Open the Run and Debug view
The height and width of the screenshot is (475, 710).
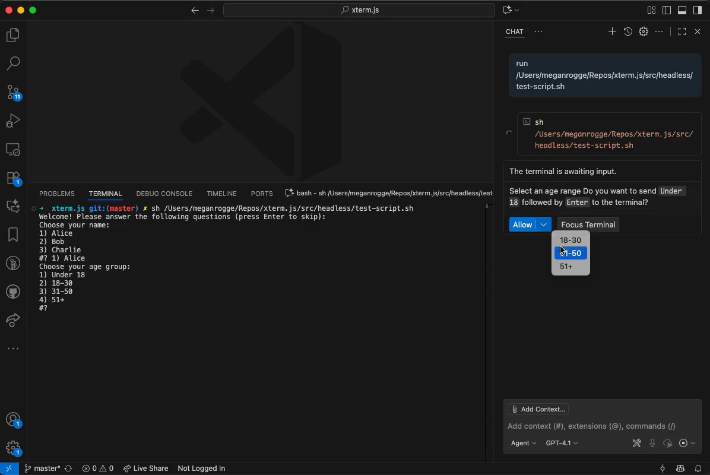(x=13, y=120)
